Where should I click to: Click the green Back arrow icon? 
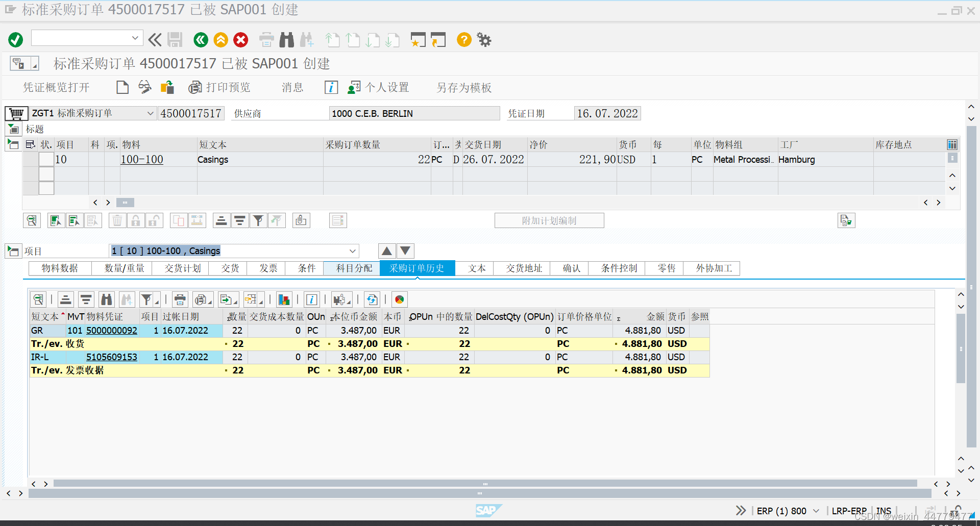coord(201,39)
